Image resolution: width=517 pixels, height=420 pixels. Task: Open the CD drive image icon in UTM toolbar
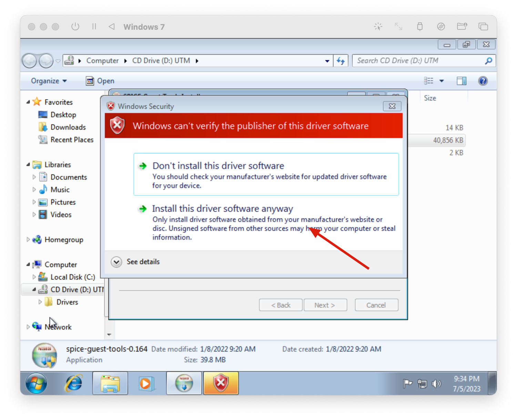pos(441,27)
